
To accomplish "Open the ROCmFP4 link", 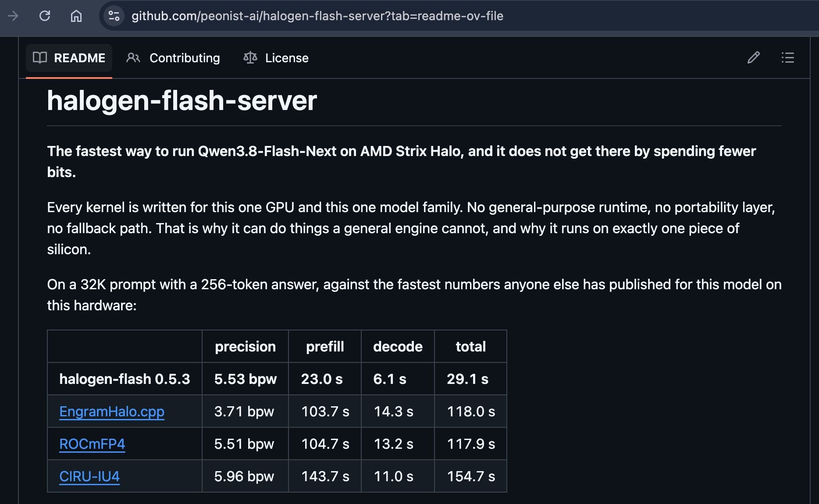I will [x=92, y=444].
